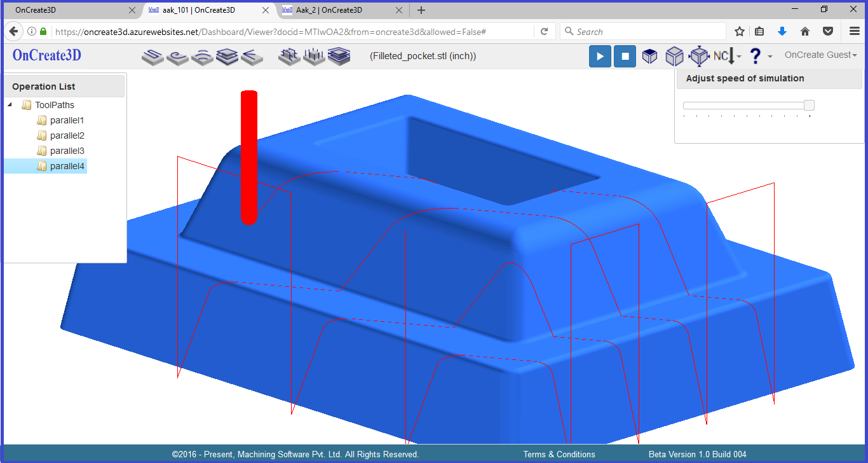Open the Terms & Conditions link

coord(559,454)
